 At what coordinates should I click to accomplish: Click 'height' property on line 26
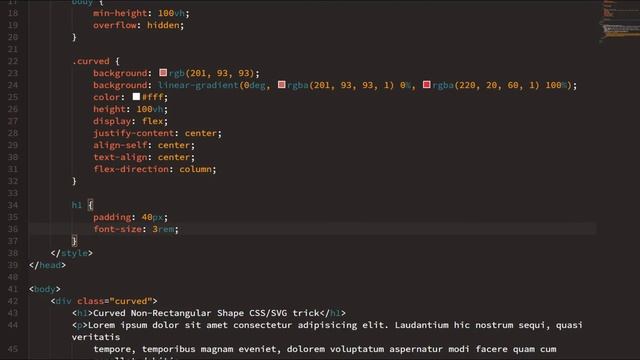109,109
